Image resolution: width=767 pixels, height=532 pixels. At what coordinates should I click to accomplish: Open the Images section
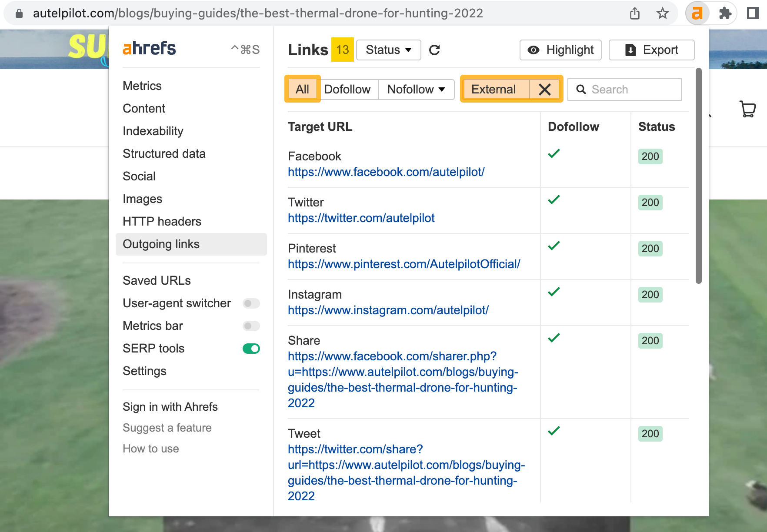[x=142, y=199]
